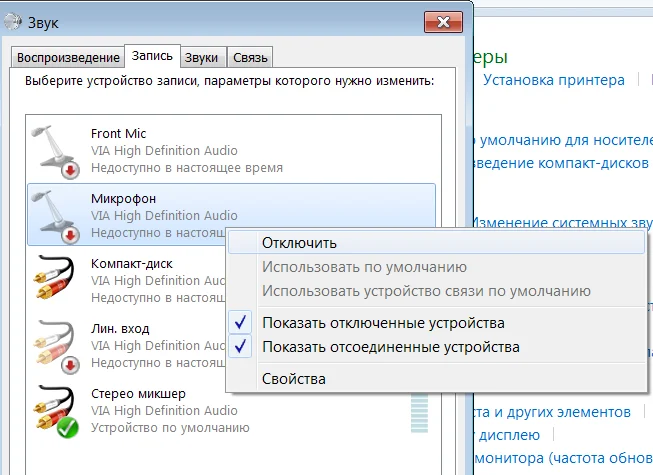This screenshot has width=653, height=475.
Task: Click the Компакт-диск cable icon
Action: coord(55,277)
